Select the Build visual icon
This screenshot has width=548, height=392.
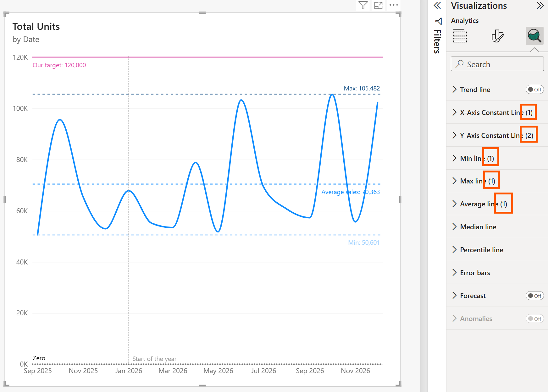point(460,35)
